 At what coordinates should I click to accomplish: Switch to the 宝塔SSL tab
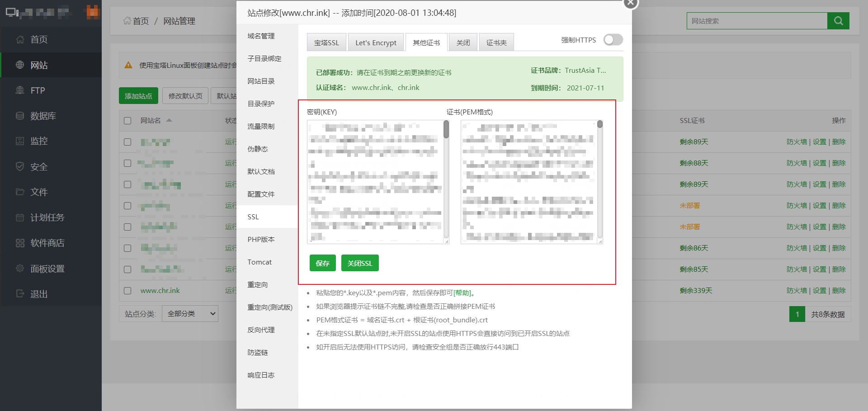326,43
